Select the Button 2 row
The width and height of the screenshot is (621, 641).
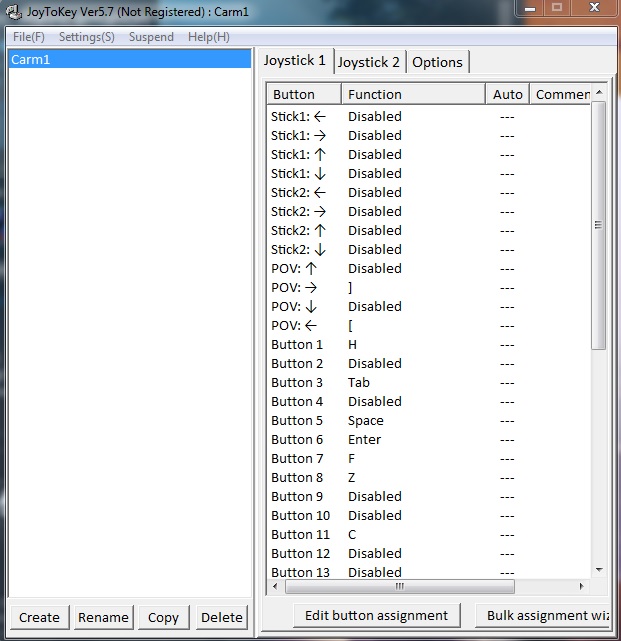pyautogui.click(x=429, y=364)
